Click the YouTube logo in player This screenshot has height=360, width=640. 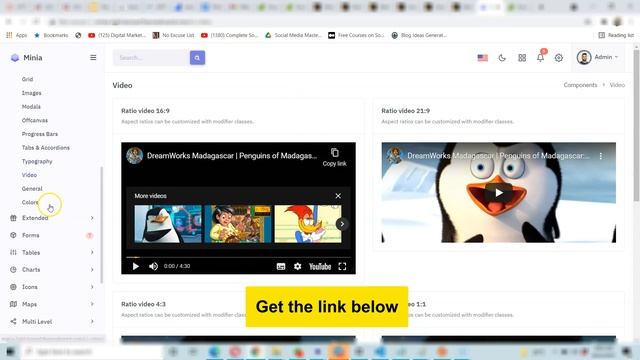pos(320,267)
